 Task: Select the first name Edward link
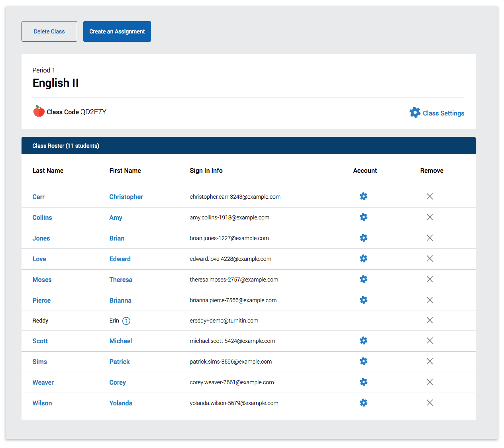120,259
